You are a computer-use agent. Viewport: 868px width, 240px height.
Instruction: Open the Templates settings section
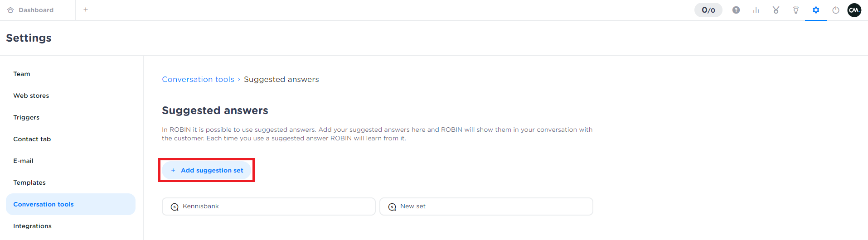click(29, 182)
